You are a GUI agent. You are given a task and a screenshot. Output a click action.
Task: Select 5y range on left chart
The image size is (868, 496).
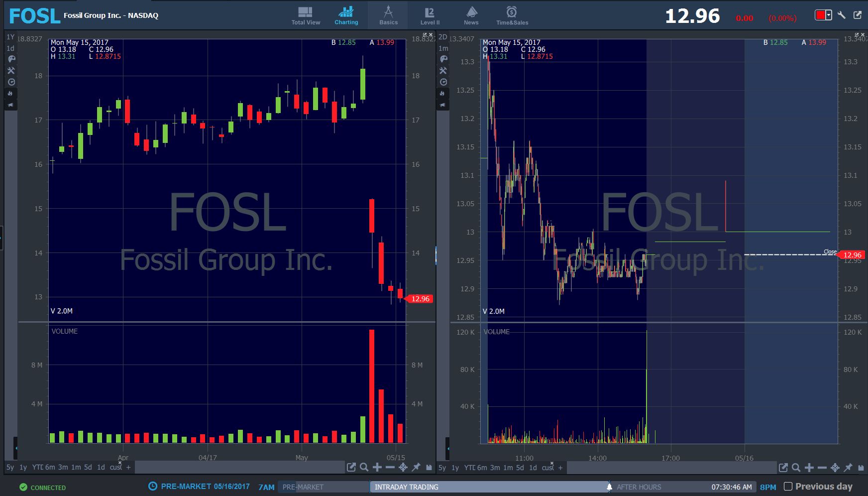10,467
